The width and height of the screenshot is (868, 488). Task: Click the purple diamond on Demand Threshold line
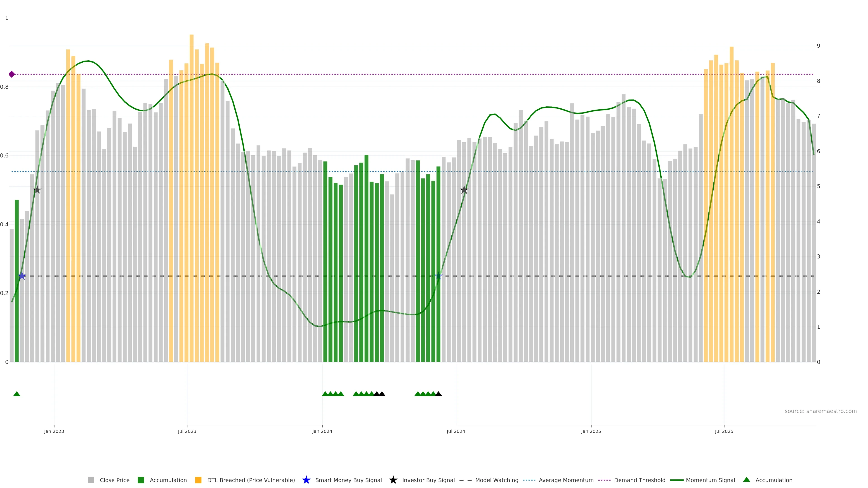click(12, 74)
